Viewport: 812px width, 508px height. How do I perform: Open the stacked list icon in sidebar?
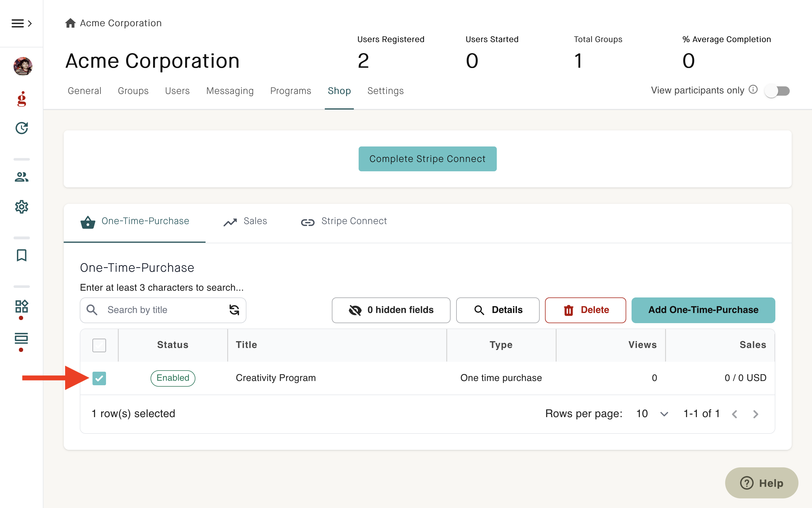pyautogui.click(x=22, y=338)
